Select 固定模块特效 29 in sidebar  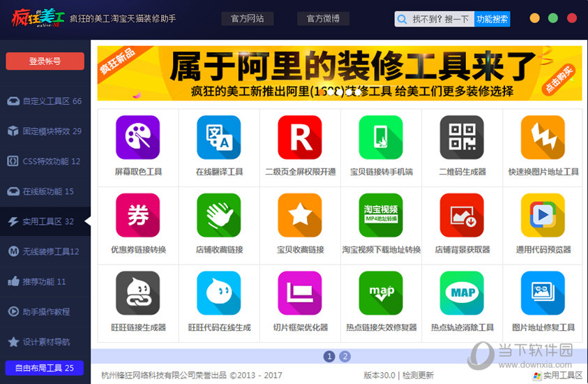45,131
